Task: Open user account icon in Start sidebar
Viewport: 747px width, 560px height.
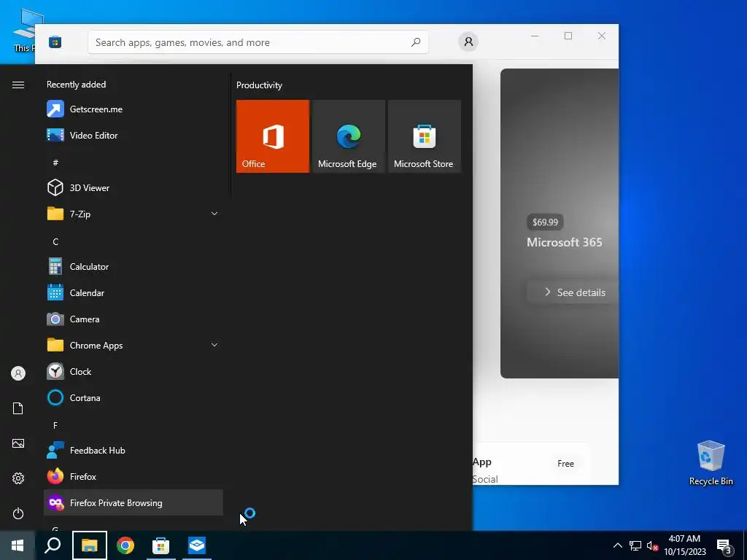Action: [x=18, y=373]
